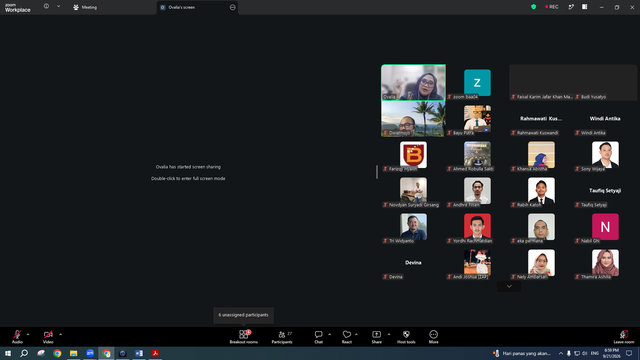Click the pop-out window icon near REC
Viewport: 640px width, 360px height.
pos(571,7)
